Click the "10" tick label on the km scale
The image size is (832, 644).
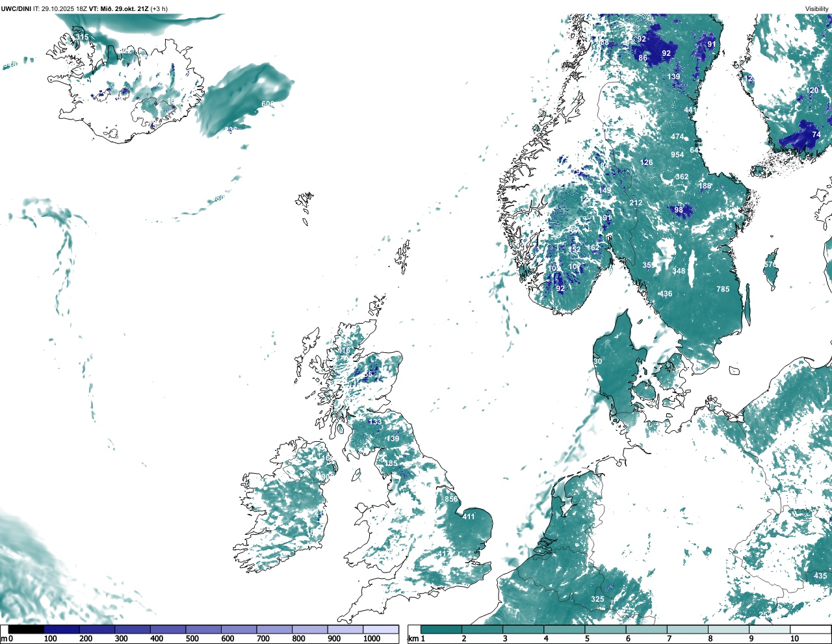point(794,639)
